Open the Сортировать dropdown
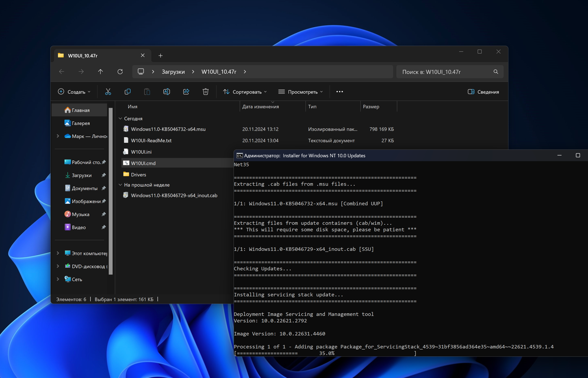 [x=245, y=92]
